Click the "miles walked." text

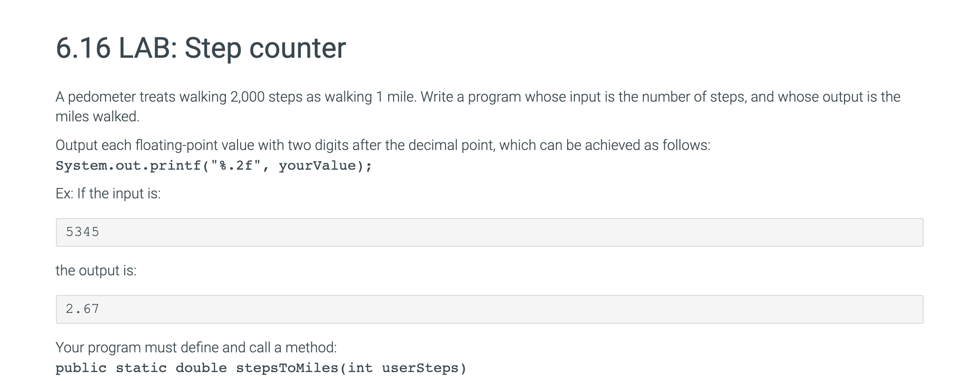[x=98, y=116]
